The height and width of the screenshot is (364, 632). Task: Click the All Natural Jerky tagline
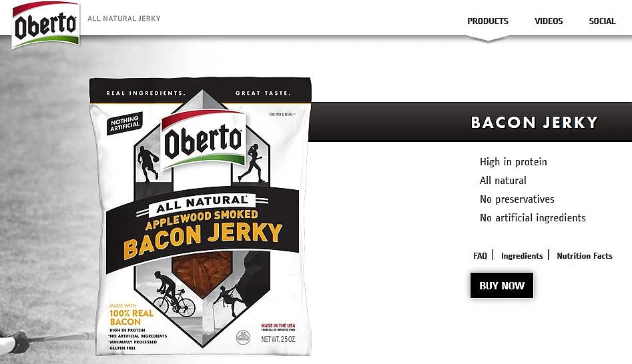(124, 18)
